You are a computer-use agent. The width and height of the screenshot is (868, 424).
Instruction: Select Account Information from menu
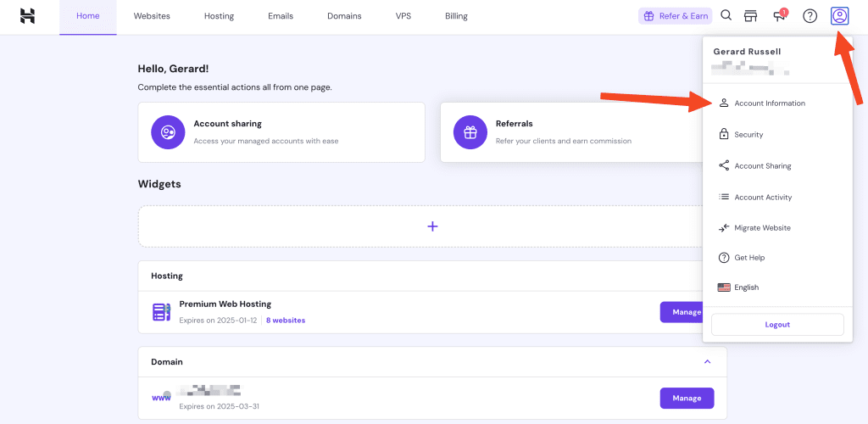769,103
